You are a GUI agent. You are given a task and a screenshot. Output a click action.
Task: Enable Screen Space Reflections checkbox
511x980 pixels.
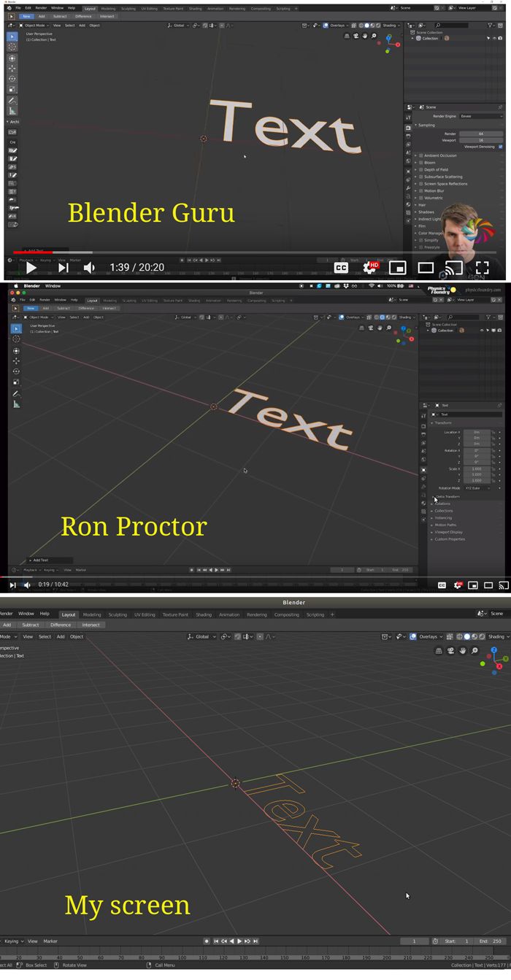coord(421,184)
